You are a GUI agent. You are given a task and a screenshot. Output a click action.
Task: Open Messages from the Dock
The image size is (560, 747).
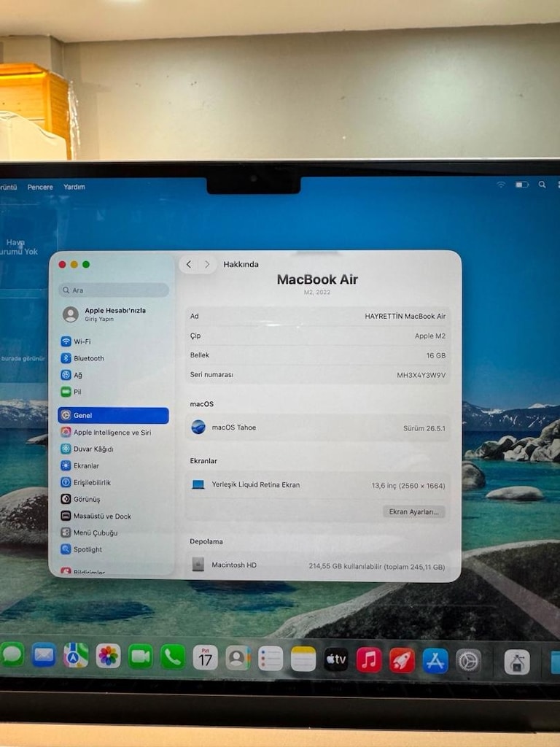click(12, 655)
